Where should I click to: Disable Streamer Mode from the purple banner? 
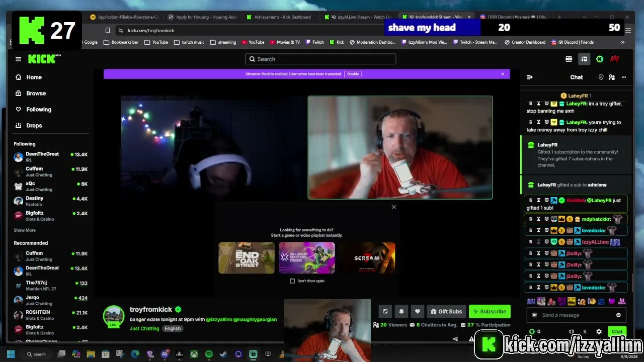click(x=353, y=74)
